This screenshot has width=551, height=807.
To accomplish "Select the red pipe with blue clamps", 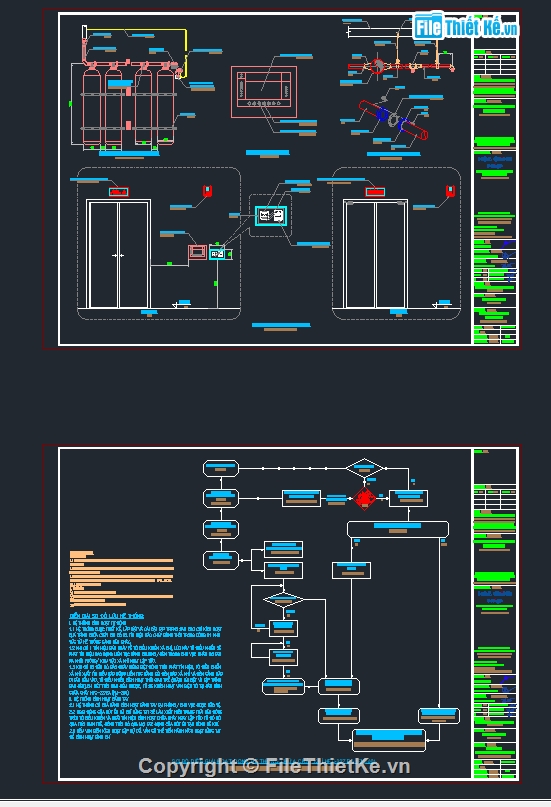I will [x=393, y=120].
